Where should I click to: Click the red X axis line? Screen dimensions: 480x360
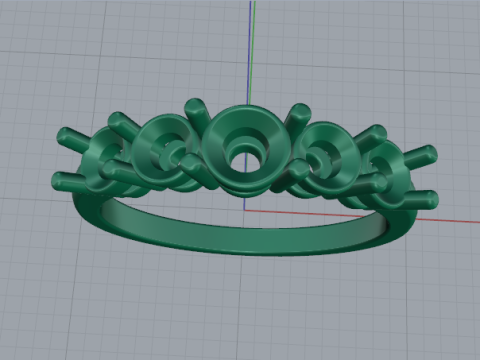point(447,221)
